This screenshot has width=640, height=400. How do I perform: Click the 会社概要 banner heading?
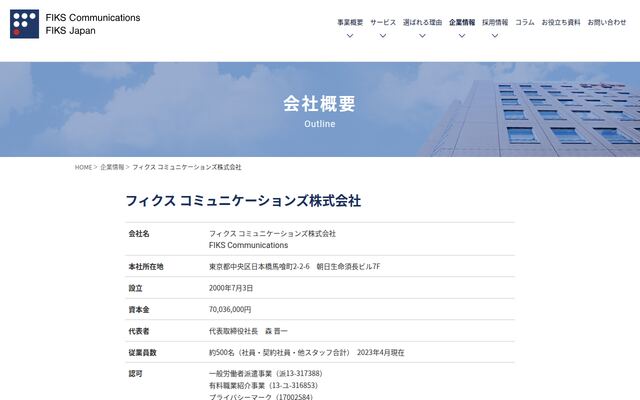pyautogui.click(x=320, y=103)
